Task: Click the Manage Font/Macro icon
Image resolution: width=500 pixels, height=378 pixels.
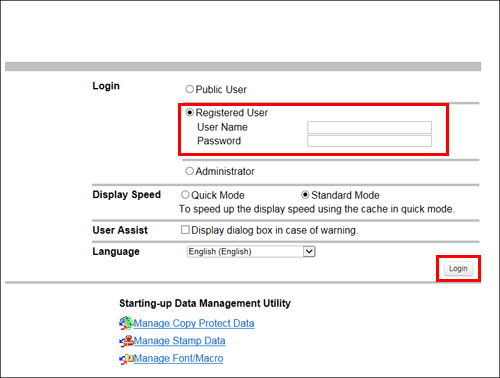Action: (126, 359)
